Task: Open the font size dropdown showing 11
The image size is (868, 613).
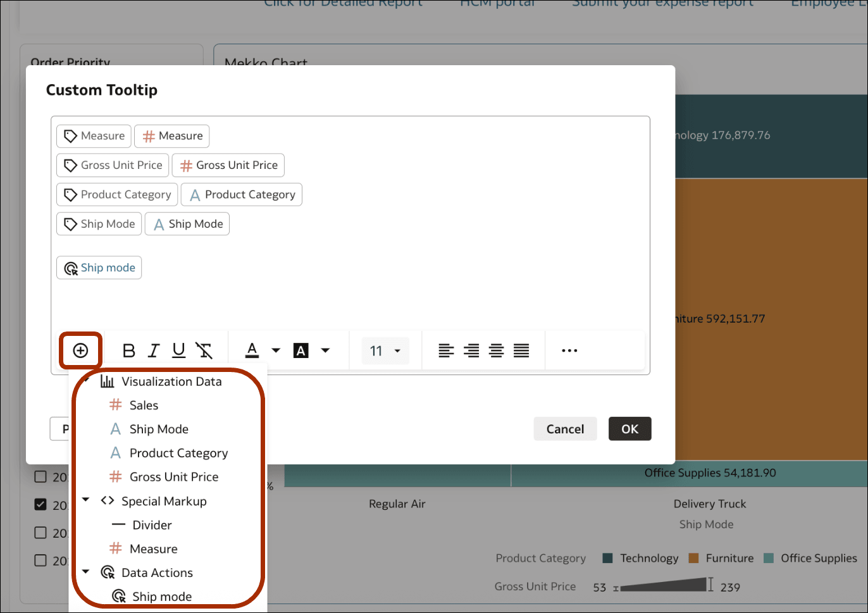Action: point(385,350)
